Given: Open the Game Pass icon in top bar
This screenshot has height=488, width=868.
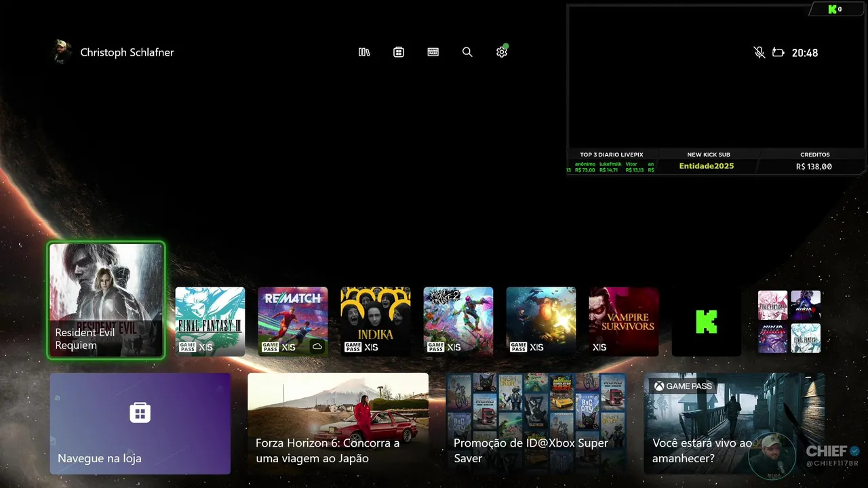Looking at the screenshot, I should tap(433, 52).
